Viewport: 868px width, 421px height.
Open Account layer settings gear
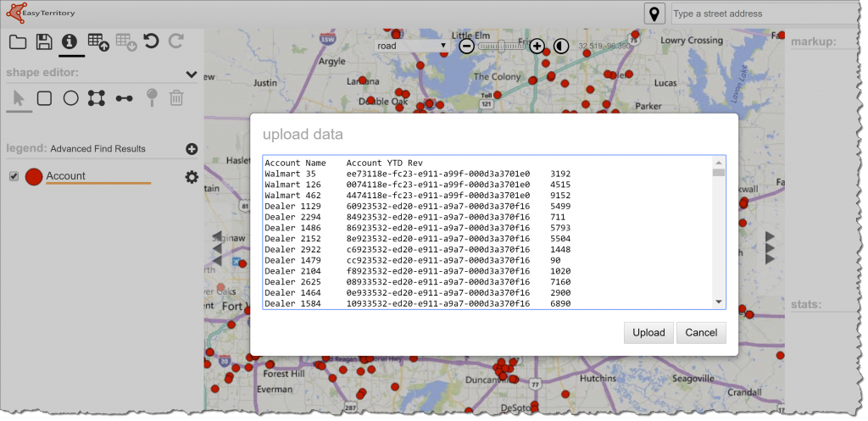[192, 177]
